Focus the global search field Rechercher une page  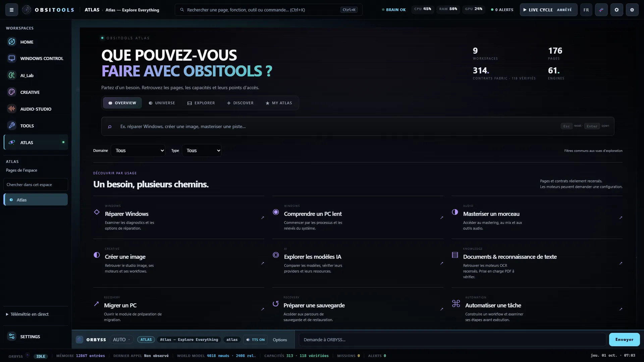click(268, 10)
